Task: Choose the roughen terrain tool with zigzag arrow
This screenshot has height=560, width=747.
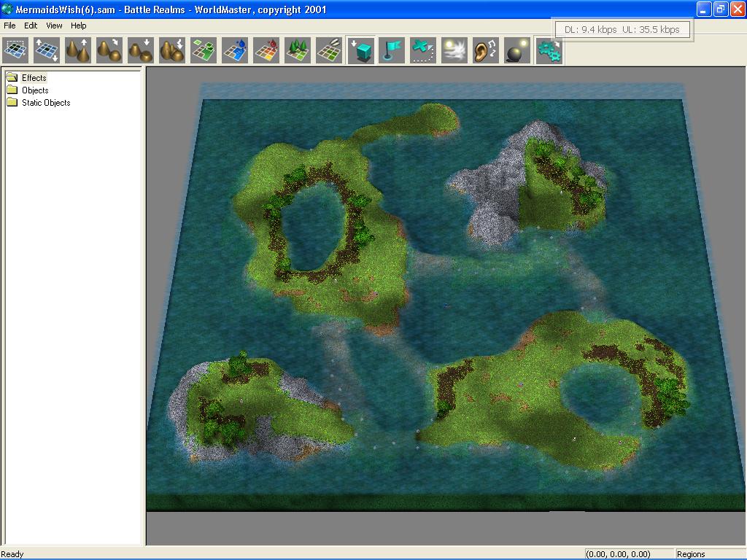Action: pos(172,50)
